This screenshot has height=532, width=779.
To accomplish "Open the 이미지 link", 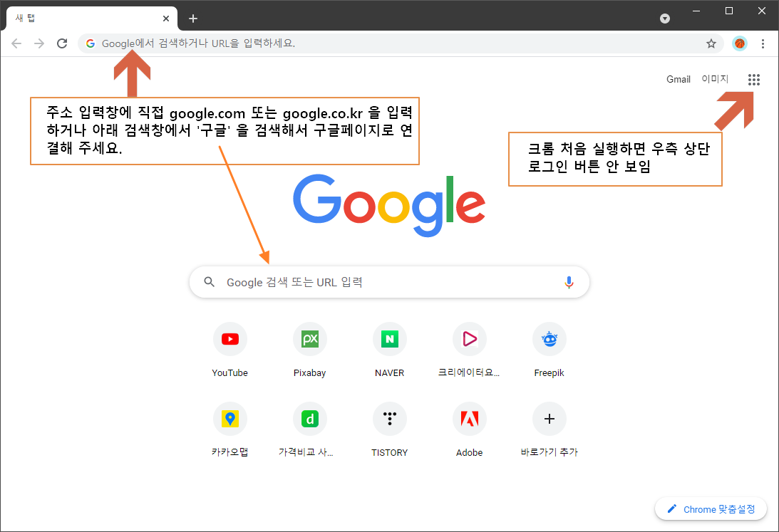I will pyautogui.click(x=715, y=79).
